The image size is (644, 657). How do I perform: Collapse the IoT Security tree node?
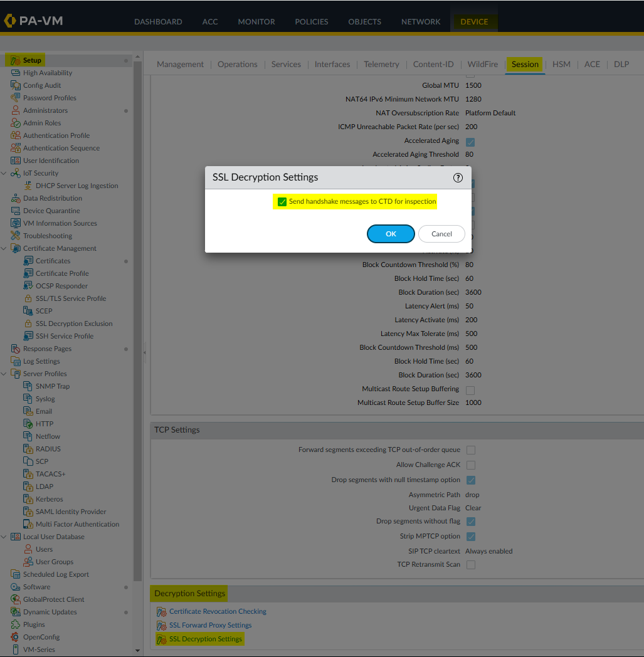point(4,174)
